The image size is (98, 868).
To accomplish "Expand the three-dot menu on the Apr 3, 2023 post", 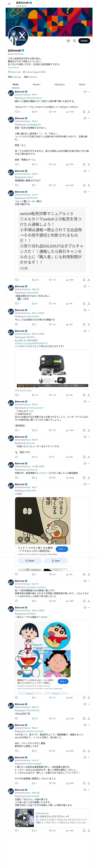I will point(89,310).
